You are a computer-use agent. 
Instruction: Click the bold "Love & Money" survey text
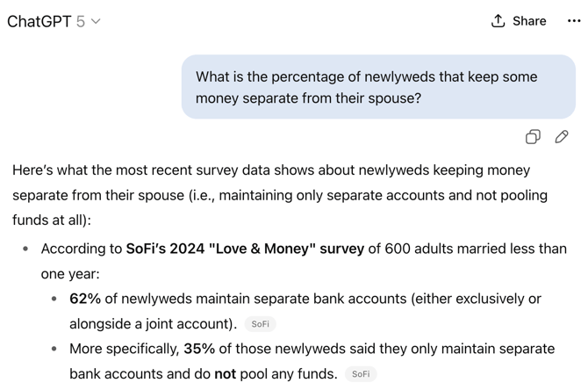(x=245, y=249)
